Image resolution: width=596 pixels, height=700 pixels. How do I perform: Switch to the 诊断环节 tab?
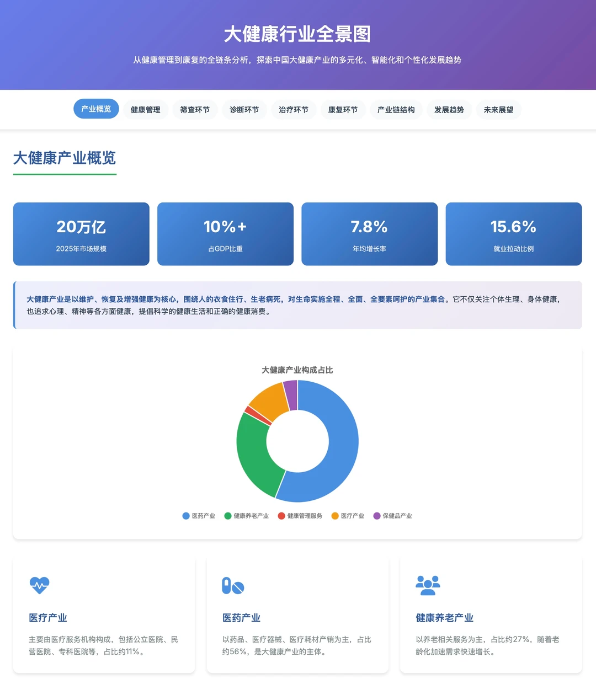point(244,109)
